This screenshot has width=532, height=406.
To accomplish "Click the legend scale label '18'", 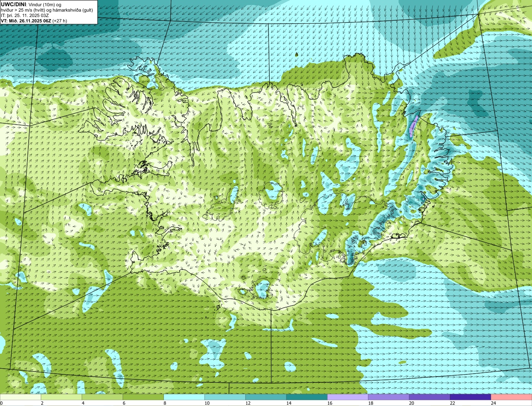I will point(370,403).
